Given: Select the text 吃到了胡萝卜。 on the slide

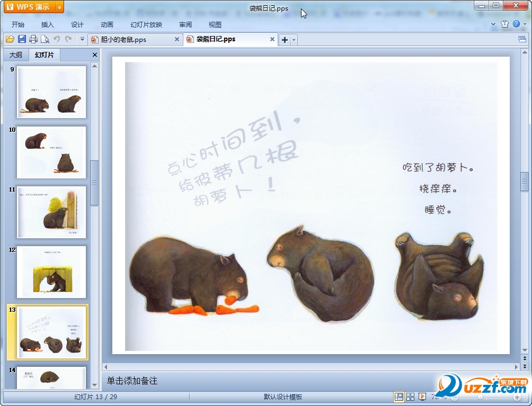Looking at the screenshot, I should coord(438,167).
